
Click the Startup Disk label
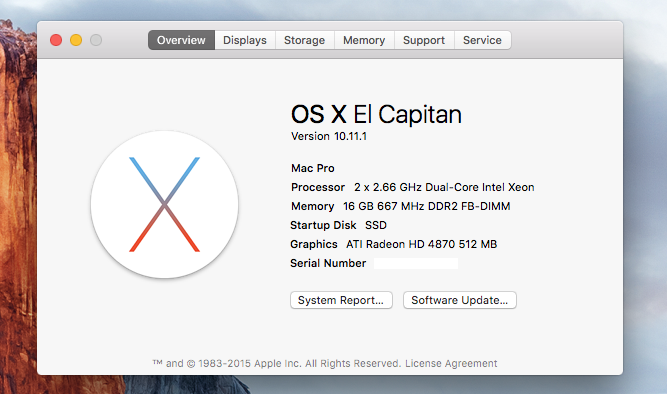pos(323,225)
